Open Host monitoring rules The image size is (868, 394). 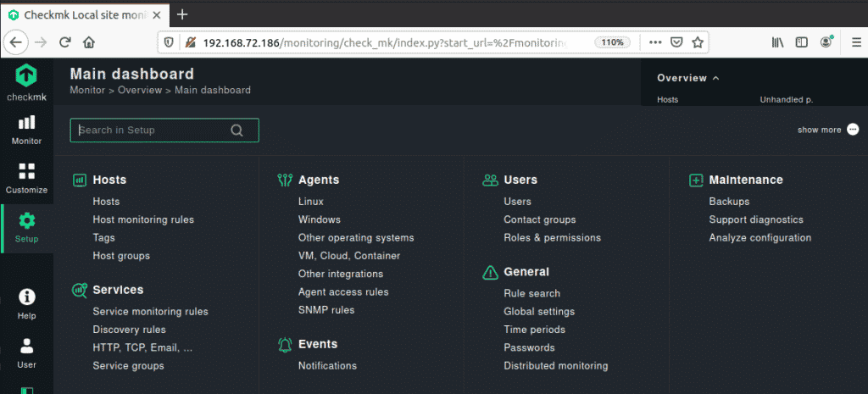point(143,219)
